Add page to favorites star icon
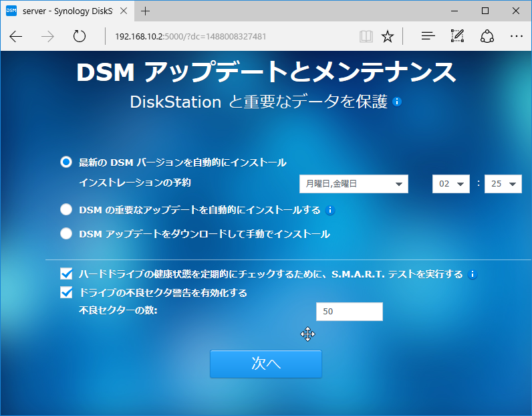Screen dimensions: 532x416 388,36
